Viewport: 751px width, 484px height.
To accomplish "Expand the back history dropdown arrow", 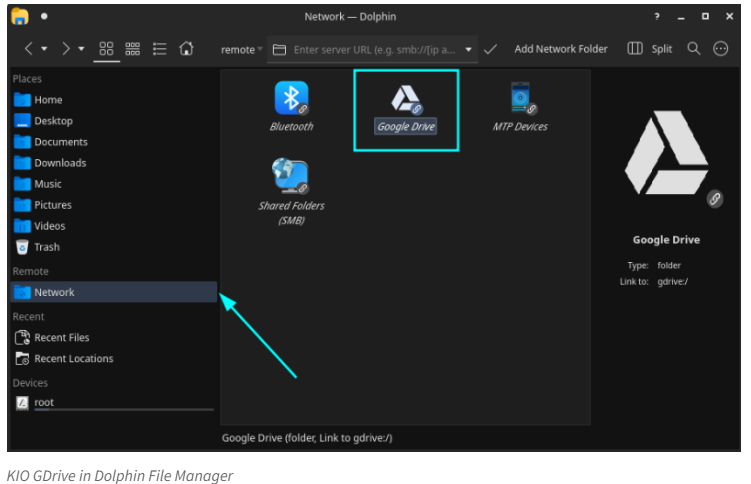I will coord(44,49).
